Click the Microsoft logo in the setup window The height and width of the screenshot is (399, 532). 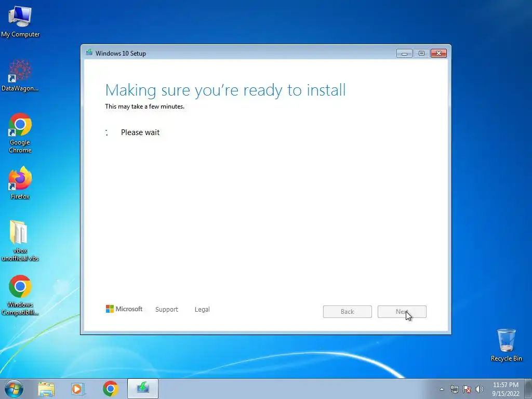click(x=124, y=309)
